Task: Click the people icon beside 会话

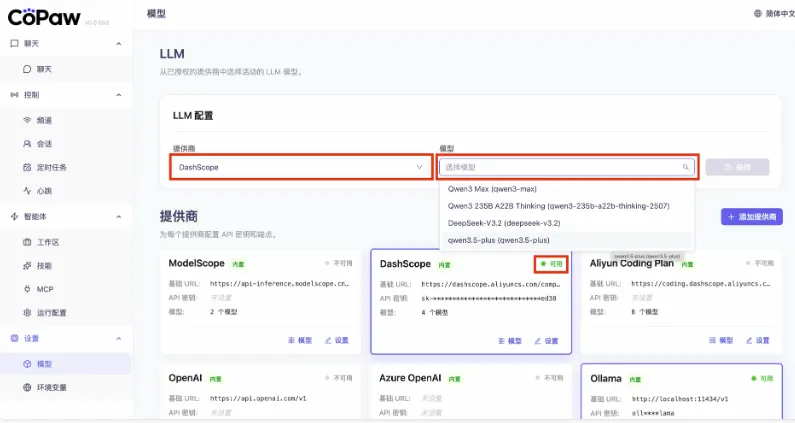Action: [x=27, y=144]
